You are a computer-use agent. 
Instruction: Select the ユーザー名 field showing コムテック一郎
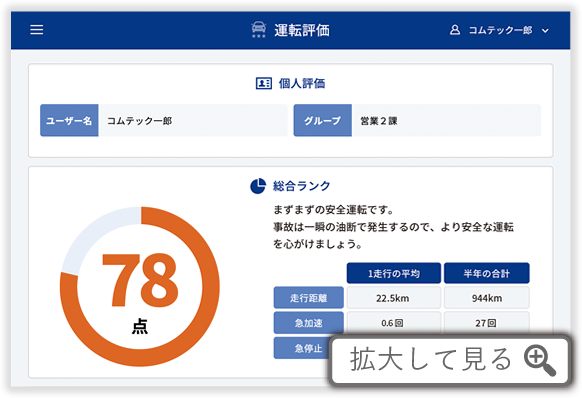(x=193, y=120)
